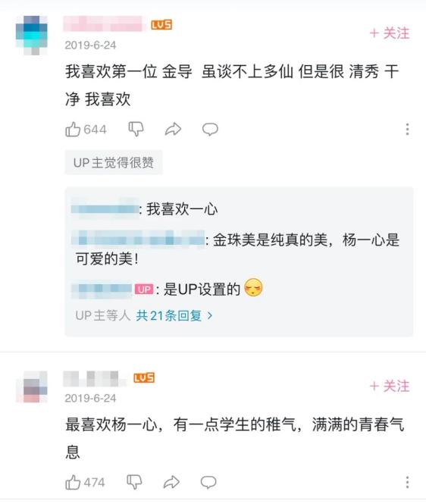426x504 pixels.
Task: Tap LV5 badge of first commenter
Action: 161,25
